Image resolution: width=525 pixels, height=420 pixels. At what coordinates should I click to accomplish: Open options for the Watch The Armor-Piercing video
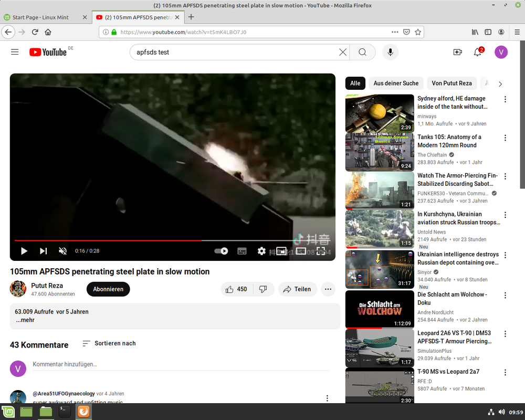click(505, 176)
